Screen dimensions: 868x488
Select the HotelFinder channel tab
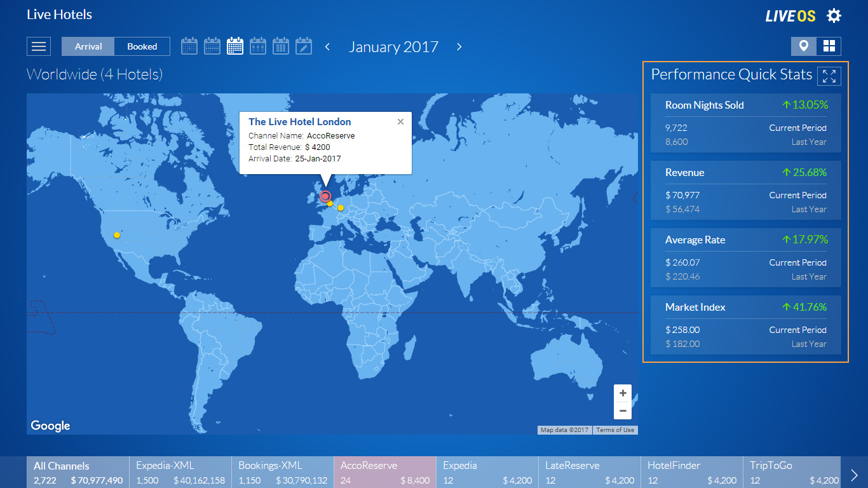tap(692, 472)
